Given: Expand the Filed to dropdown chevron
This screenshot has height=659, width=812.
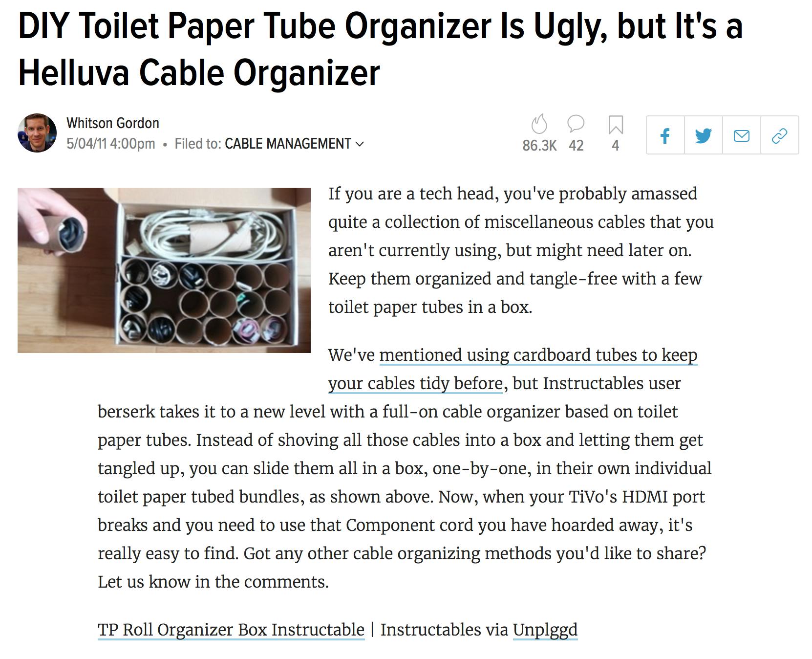Looking at the screenshot, I should (x=360, y=144).
